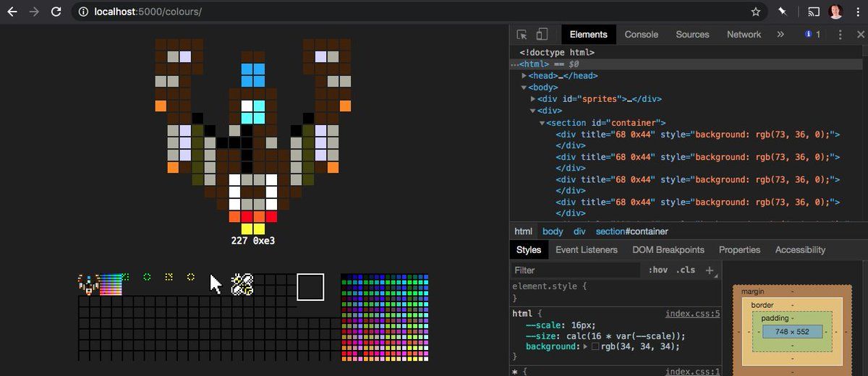Toggle the .cls class editor

click(686, 270)
